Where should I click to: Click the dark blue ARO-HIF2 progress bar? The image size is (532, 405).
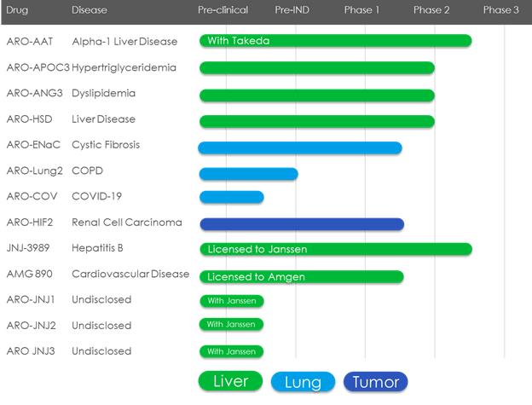click(301, 224)
